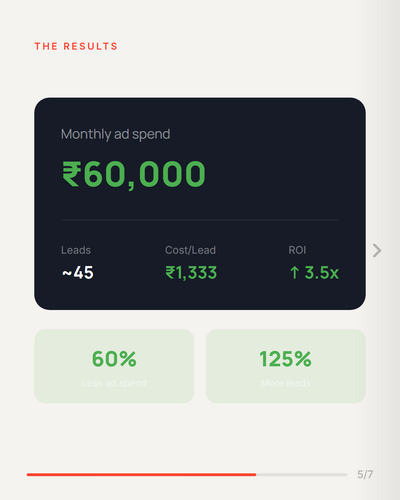Open the 60% less ad spend card

(114, 366)
